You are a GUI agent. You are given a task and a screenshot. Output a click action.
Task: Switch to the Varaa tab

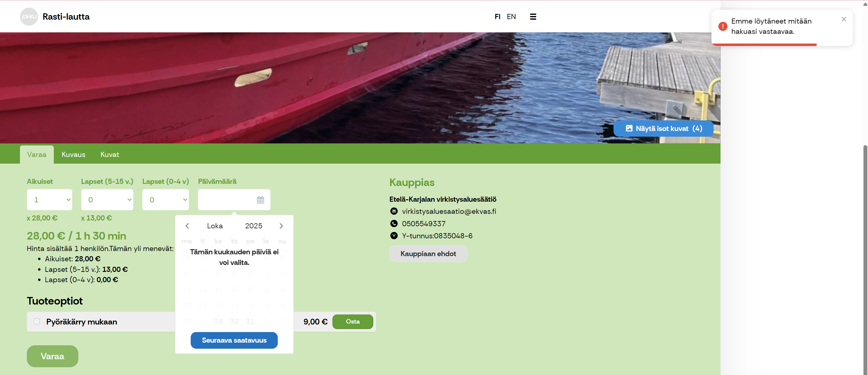[x=37, y=155]
